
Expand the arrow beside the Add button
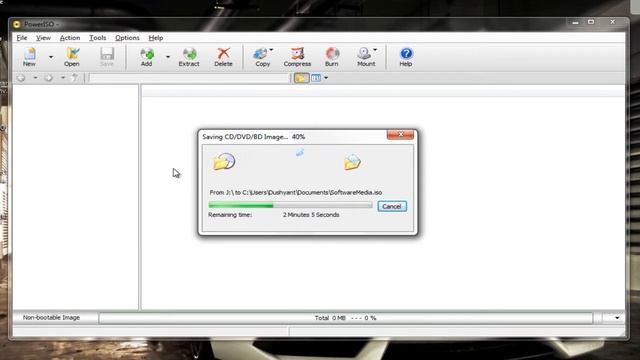168,57
